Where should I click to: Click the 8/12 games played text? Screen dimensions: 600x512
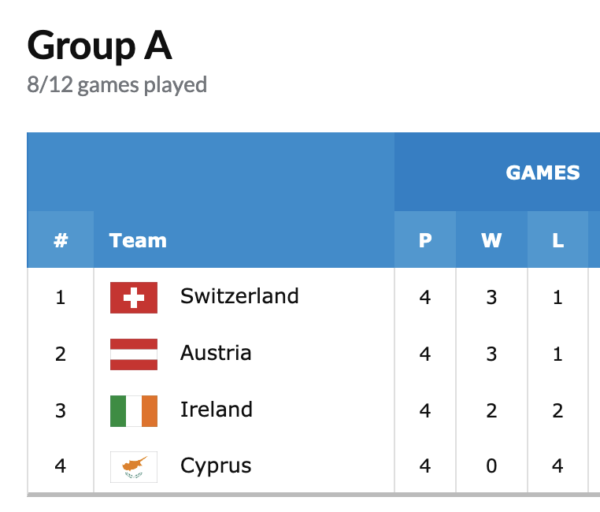tap(117, 85)
